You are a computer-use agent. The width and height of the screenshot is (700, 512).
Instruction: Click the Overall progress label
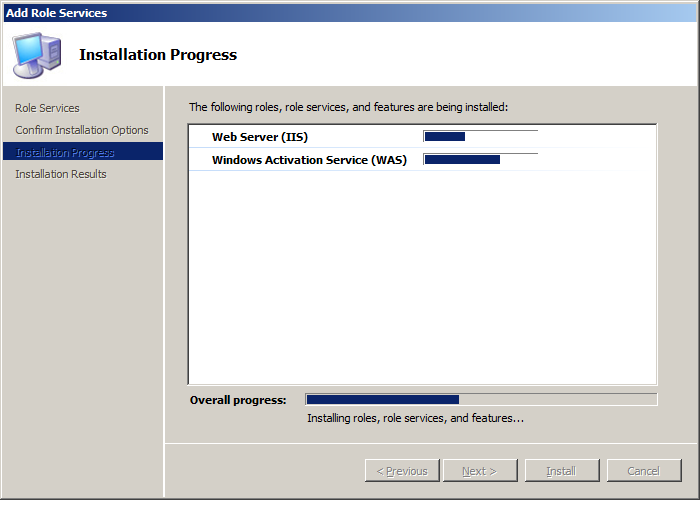pyautogui.click(x=238, y=400)
